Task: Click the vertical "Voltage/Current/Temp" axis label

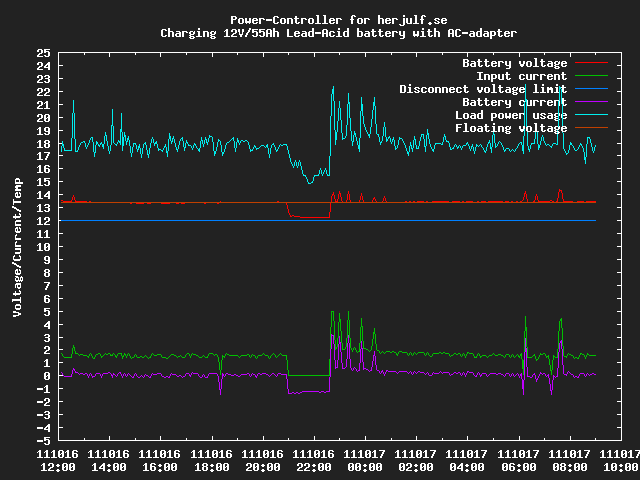Action: pos(16,246)
